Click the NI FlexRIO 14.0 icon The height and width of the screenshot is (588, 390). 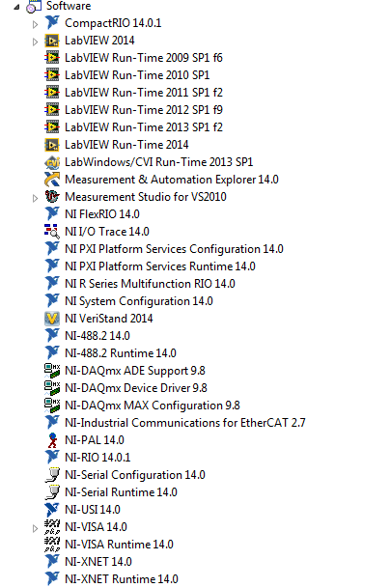pos(52,214)
